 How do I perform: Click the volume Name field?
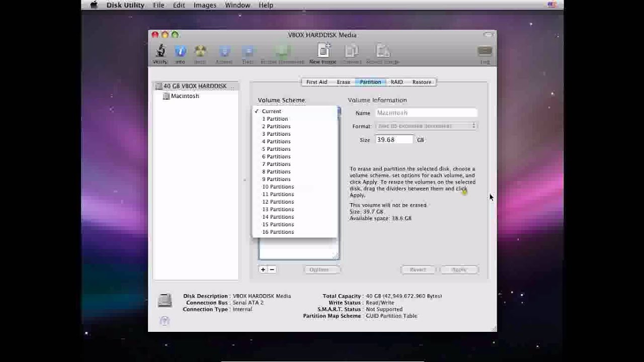click(x=426, y=113)
